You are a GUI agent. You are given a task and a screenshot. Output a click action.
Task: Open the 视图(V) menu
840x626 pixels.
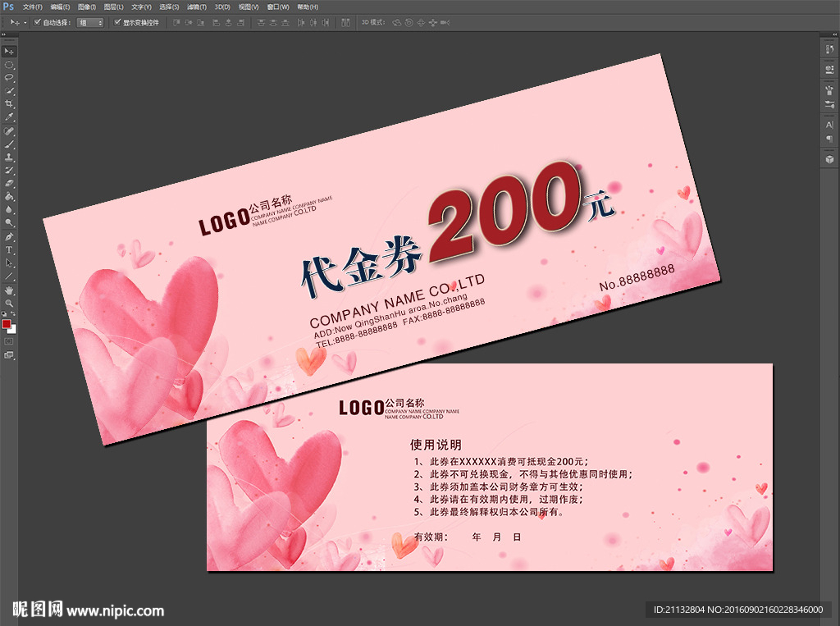click(x=249, y=7)
